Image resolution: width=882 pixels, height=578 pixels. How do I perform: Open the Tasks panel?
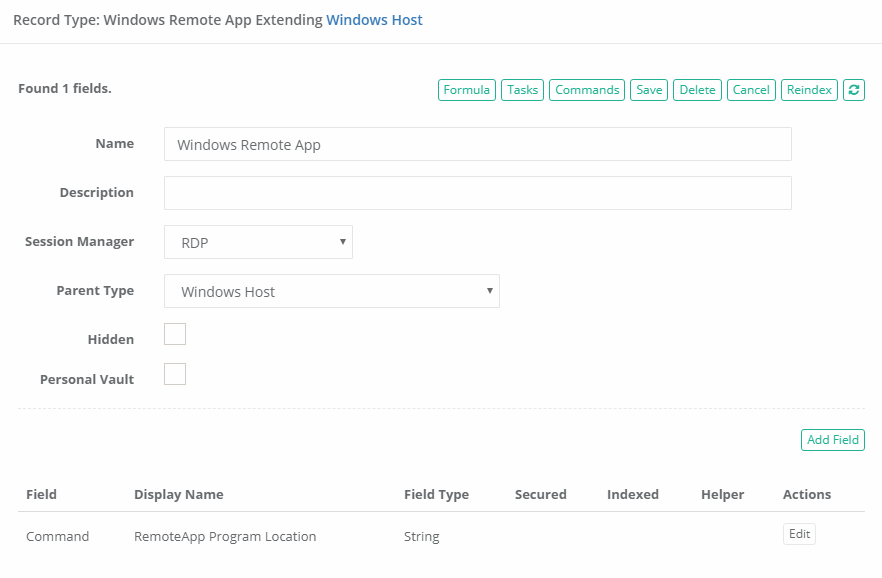522,89
